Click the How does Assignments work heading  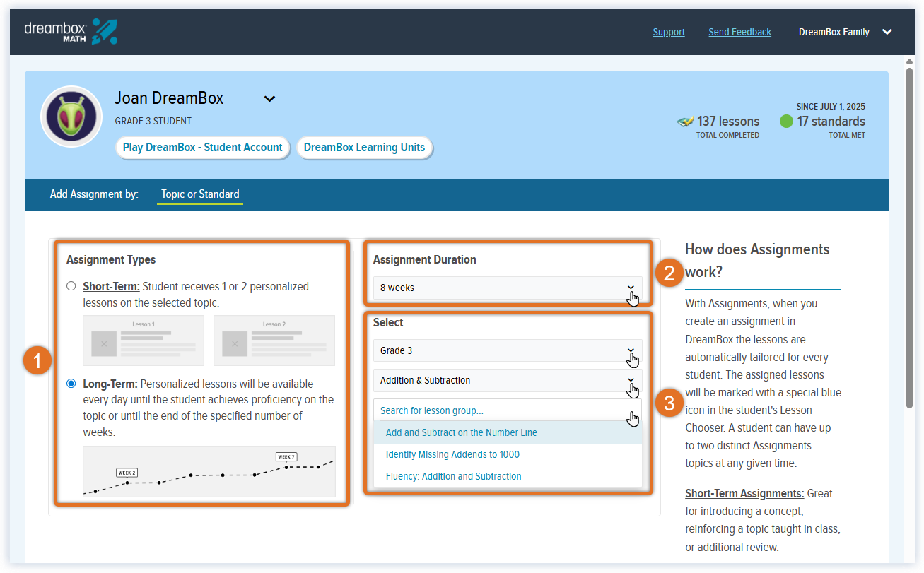(x=757, y=260)
